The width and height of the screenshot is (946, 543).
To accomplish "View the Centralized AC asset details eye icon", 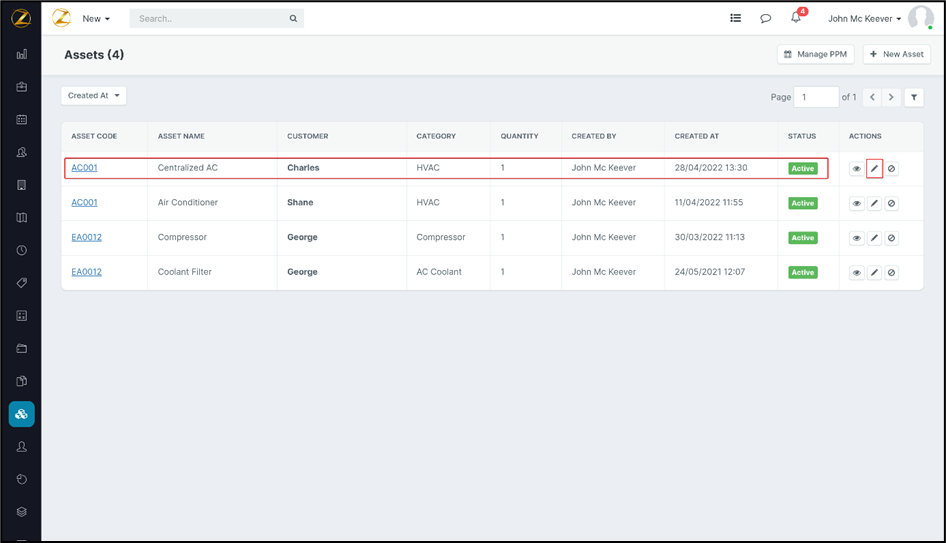I will [x=856, y=169].
